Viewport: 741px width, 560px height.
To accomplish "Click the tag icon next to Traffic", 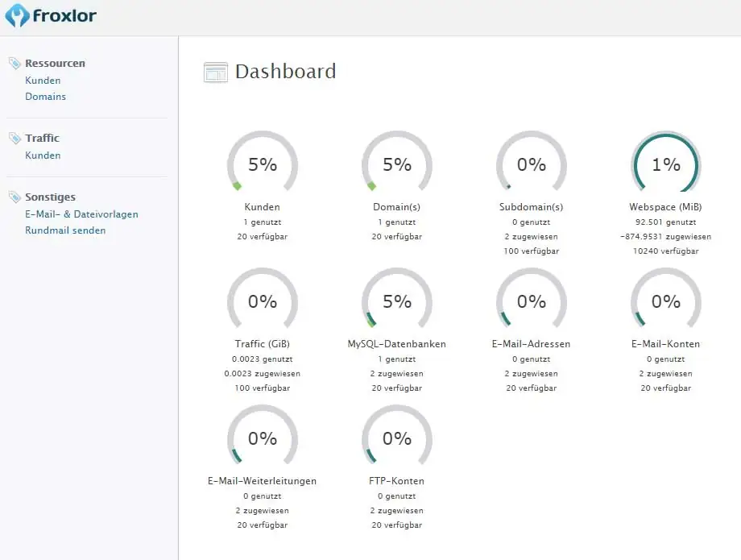I will tap(12, 137).
